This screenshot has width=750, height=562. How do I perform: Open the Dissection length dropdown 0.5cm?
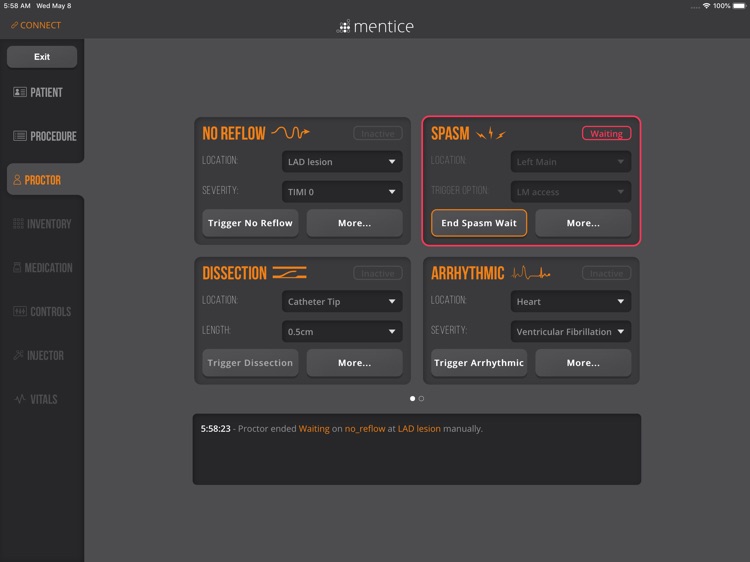pos(342,331)
